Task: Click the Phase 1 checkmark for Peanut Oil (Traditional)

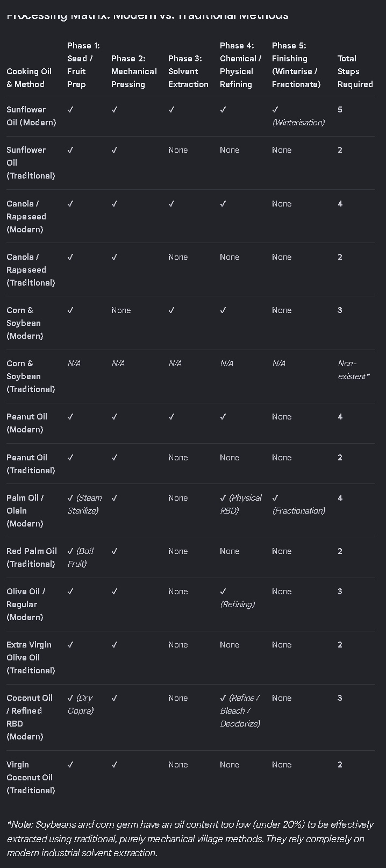Action: pyautogui.click(x=70, y=458)
